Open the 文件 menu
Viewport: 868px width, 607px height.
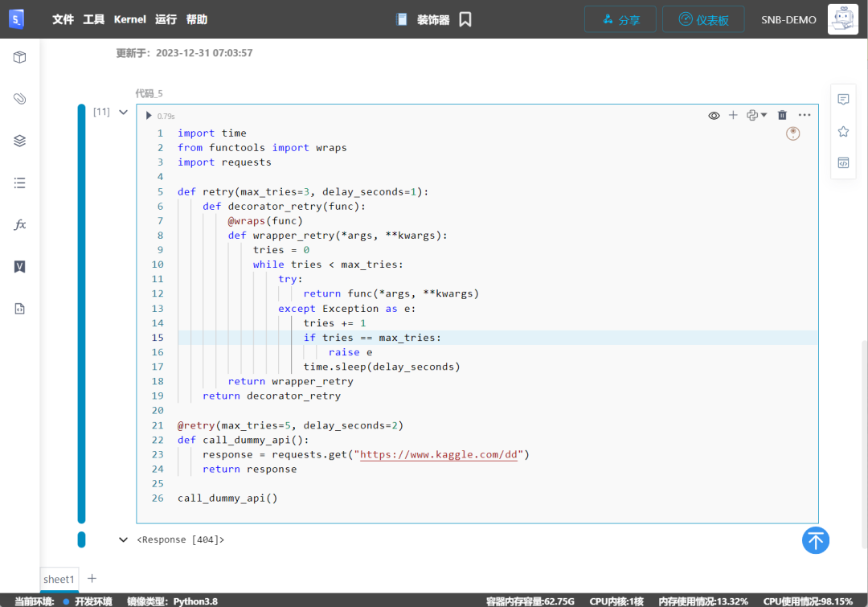tap(63, 19)
